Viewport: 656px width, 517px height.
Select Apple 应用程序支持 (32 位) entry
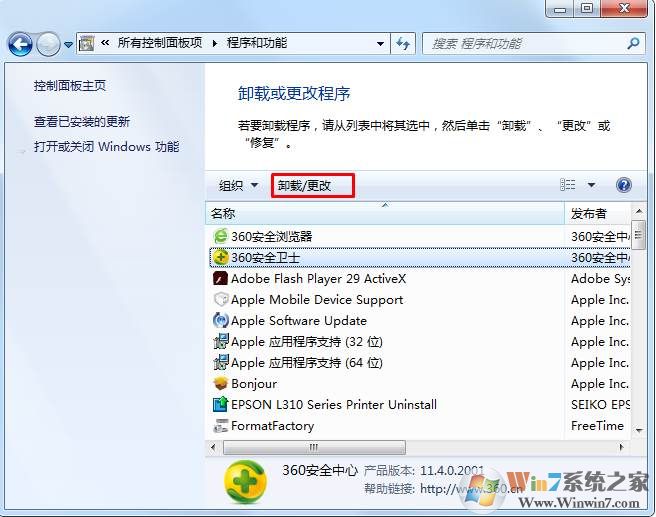pyautogui.click(x=307, y=342)
